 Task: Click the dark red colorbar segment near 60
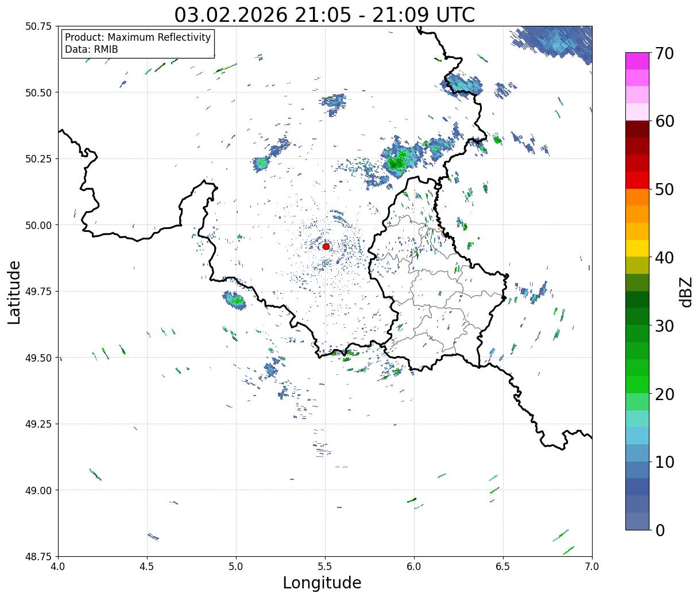[637, 129]
